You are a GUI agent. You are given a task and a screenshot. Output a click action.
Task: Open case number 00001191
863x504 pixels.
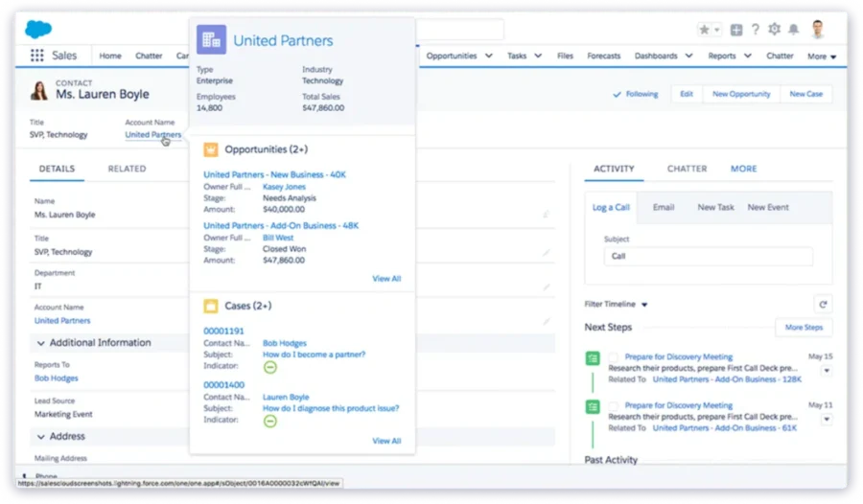(223, 332)
